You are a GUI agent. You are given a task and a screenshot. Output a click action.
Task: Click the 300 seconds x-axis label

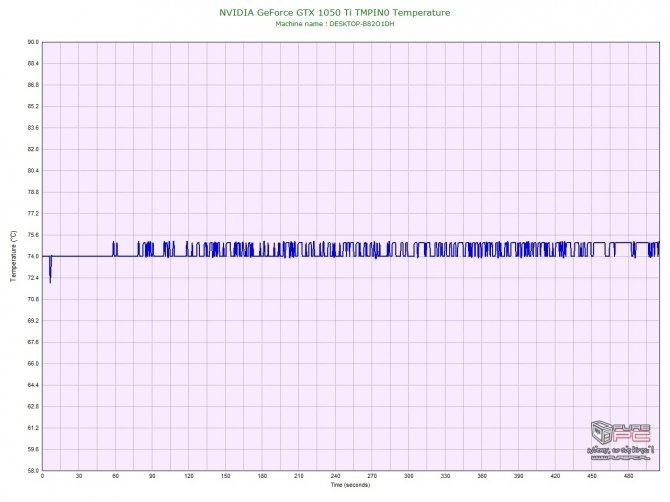tap(409, 476)
